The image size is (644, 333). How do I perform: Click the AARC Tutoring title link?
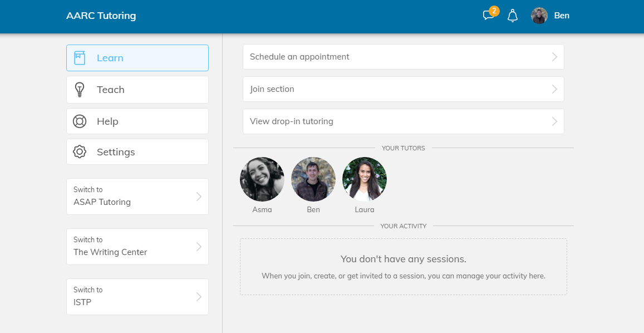pyautogui.click(x=101, y=16)
